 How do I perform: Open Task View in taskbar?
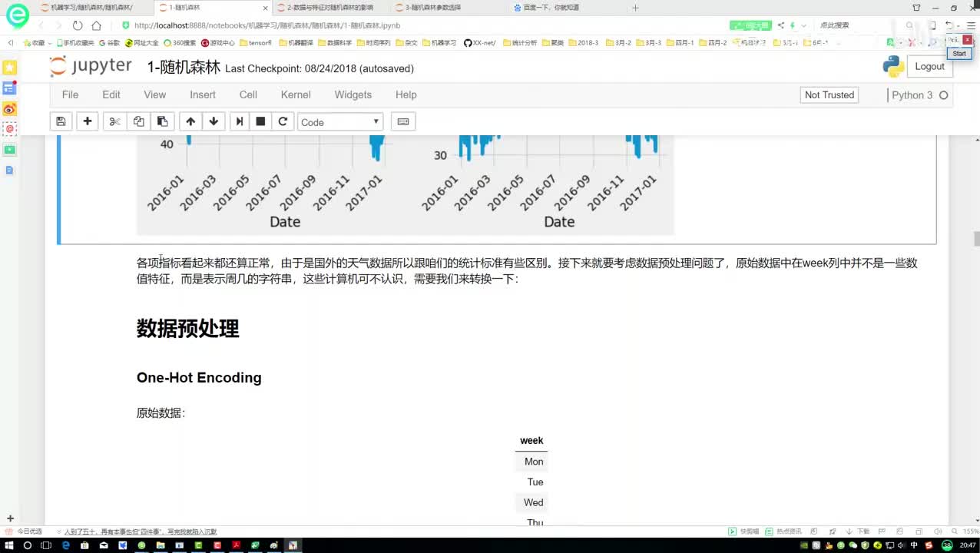(x=46, y=545)
